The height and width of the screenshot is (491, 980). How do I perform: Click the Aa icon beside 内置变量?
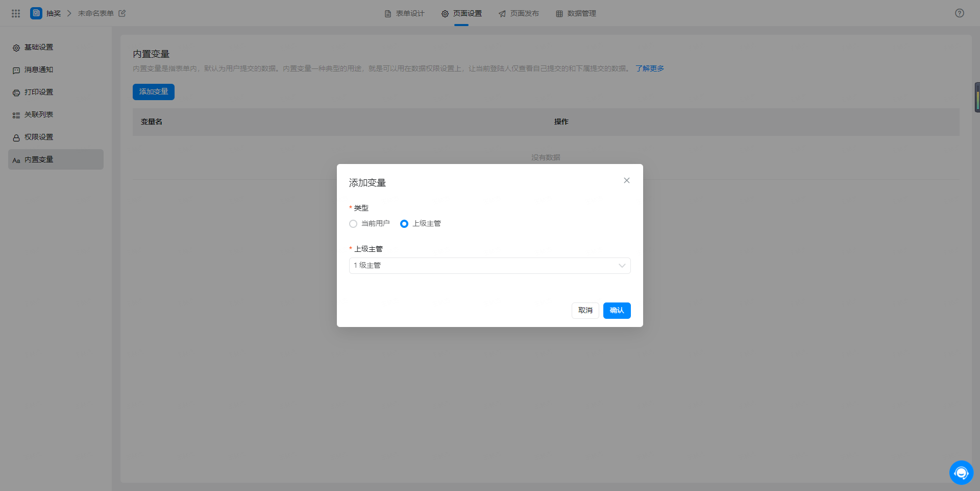[16, 160]
